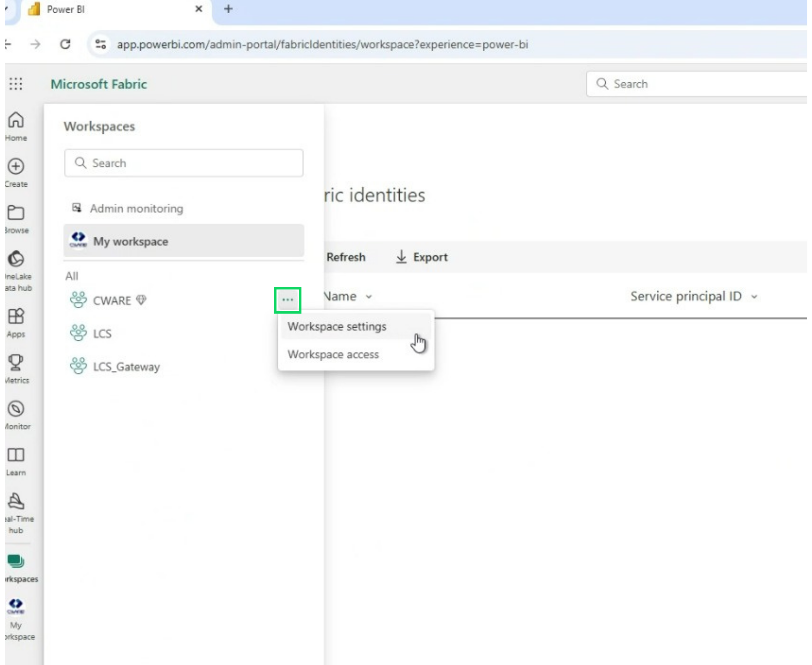This screenshot has height=665, width=812.
Task: Click CWARE workspace more options ellipsis
Action: [288, 300]
